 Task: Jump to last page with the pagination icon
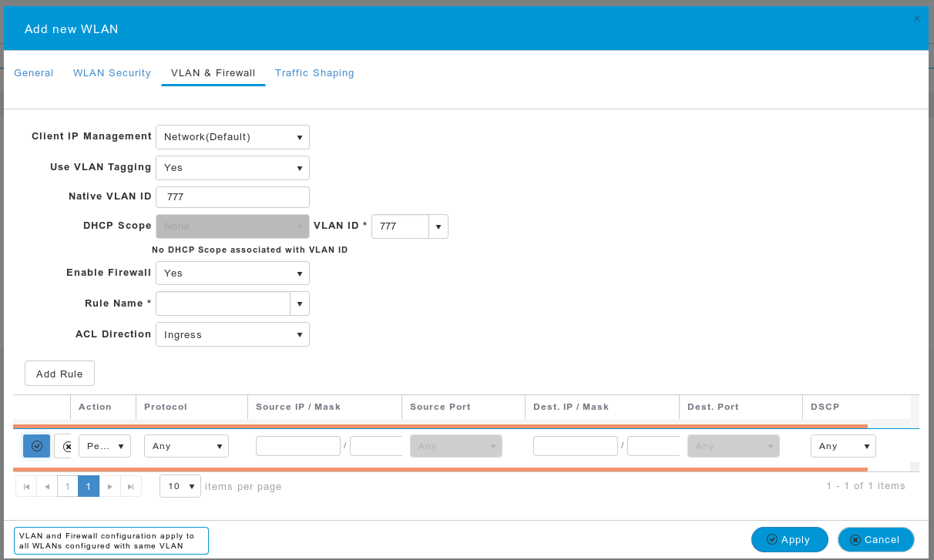(129, 486)
